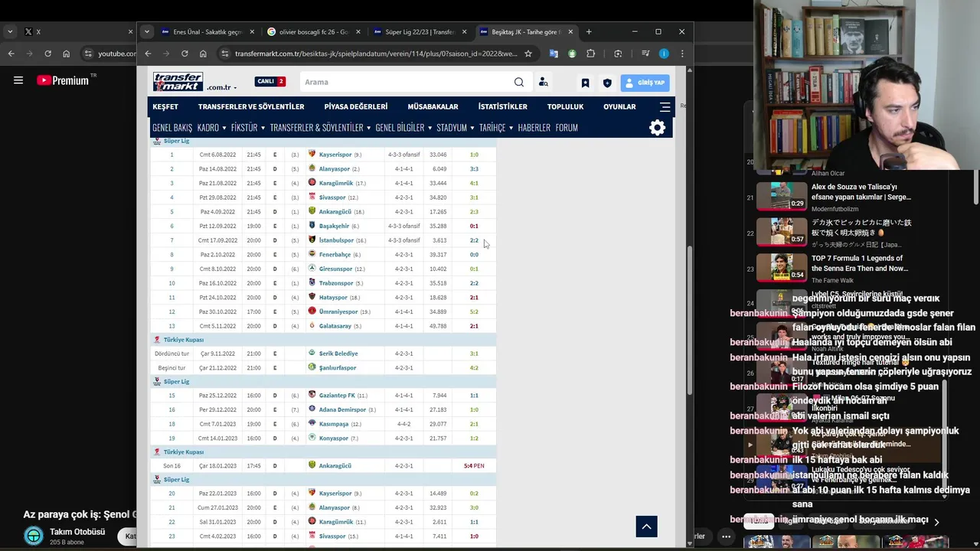The image size is (980, 551).
Task: Click the YouTube Premium logo
Action: tap(63, 80)
